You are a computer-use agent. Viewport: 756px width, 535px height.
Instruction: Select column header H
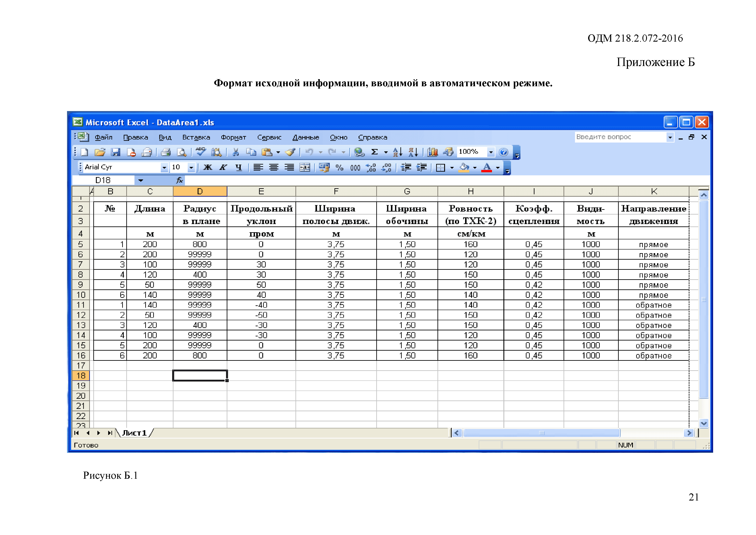pyautogui.click(x=470, y=191)
